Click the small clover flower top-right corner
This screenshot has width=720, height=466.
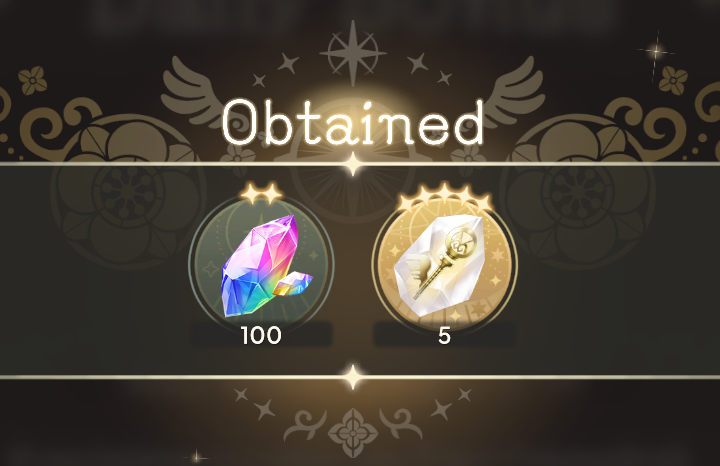pyautogui.click(x=673, y=80)
